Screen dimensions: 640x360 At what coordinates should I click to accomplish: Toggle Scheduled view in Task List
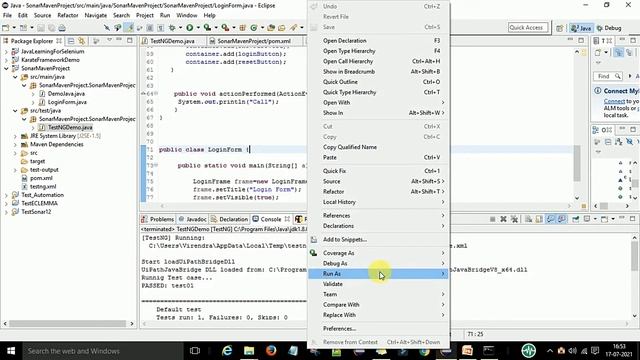629,52
